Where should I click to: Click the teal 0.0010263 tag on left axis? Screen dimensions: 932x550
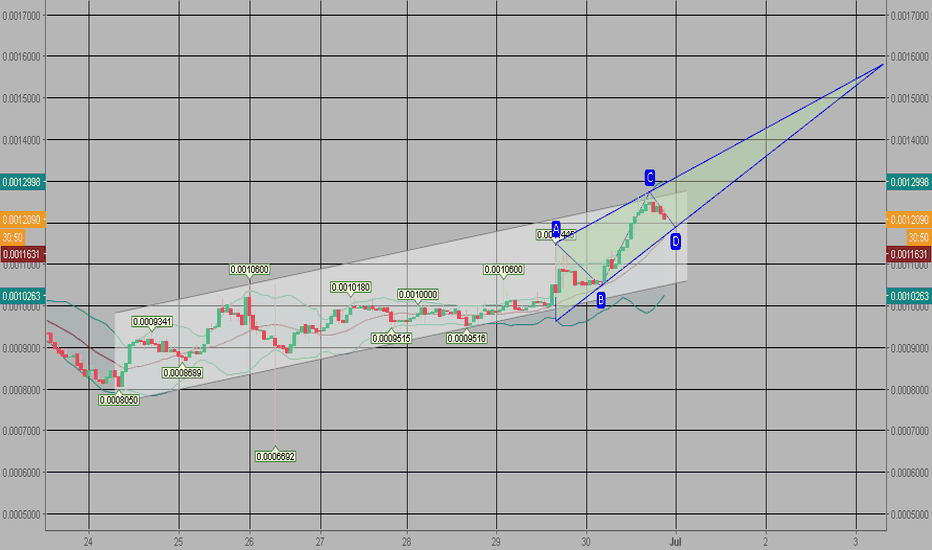23,296
